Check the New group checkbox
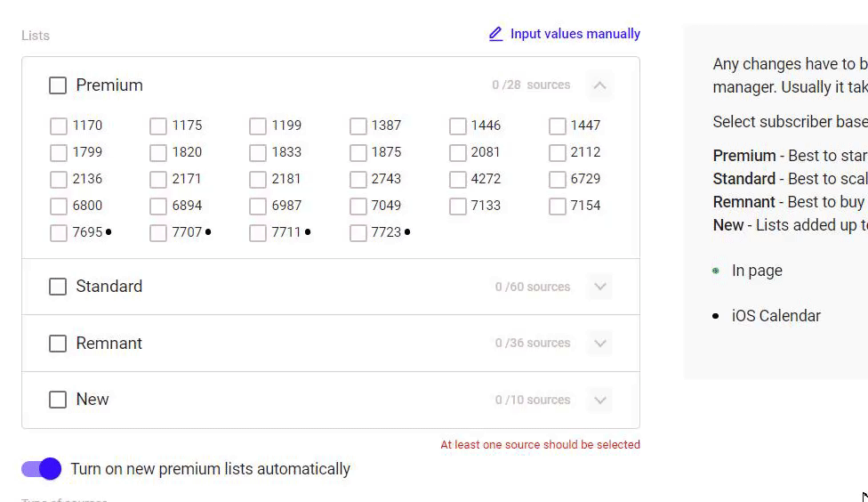Screen dimensions: 868x502 58,400
